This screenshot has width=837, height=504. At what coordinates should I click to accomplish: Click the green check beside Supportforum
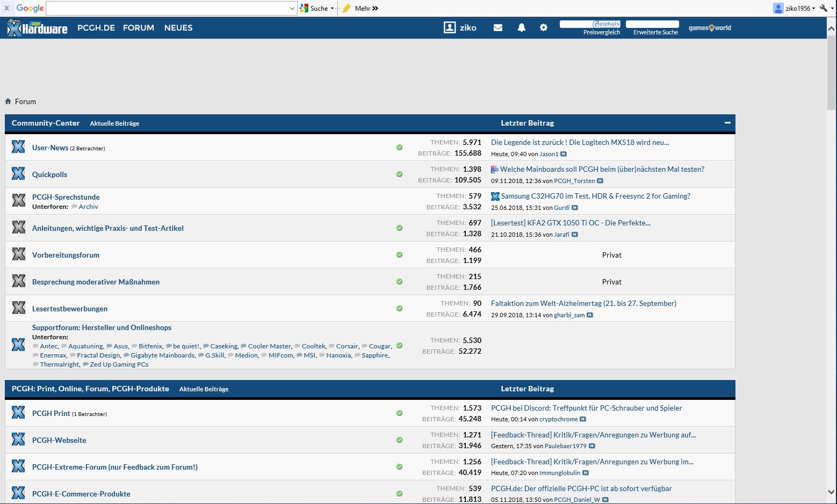coord(399,346)
